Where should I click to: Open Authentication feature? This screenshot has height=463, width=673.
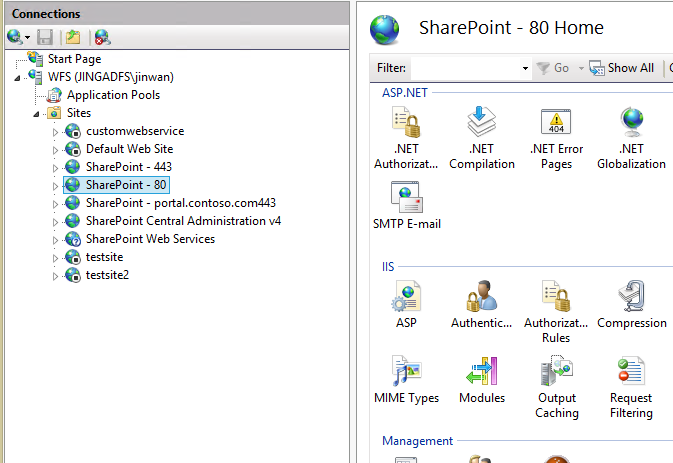point(482,304)
